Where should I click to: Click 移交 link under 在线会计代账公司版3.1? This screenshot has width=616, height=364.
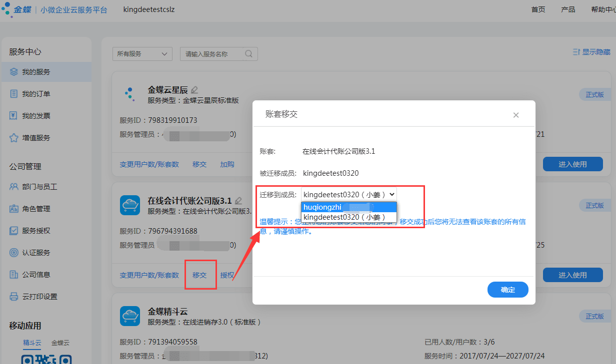pyautogui.click(x=199, y=275)
